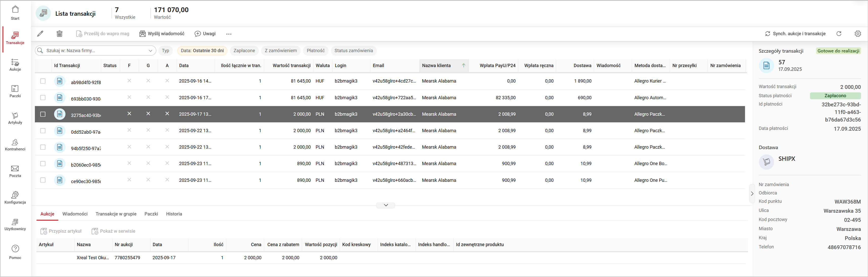The height and width of the screenshot is (277, 868).
Task: Click the pencil edit icon in toolbar
Action: tap(40, 34)
